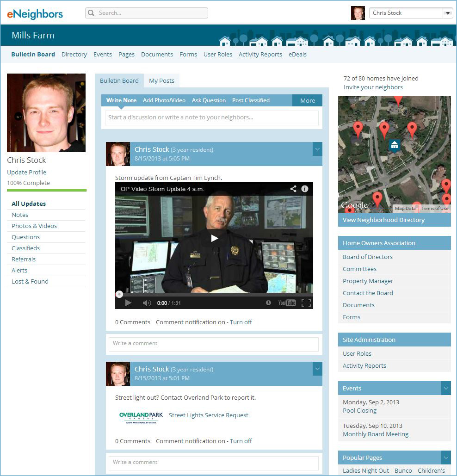
Task: Open the Popular Pages dropdown arrow
Action: tap(446, 457)
